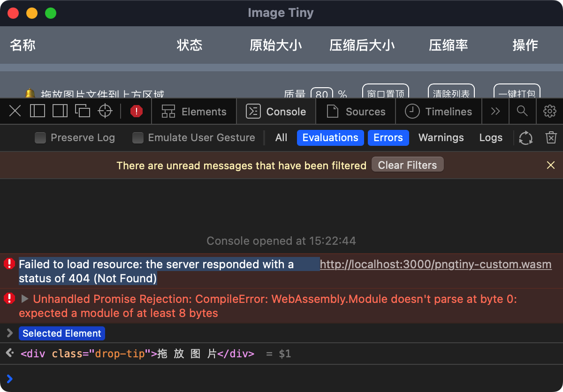Click the promise rejection error icon
Viewport: 563px width, 392px height.
coord(9,299)
